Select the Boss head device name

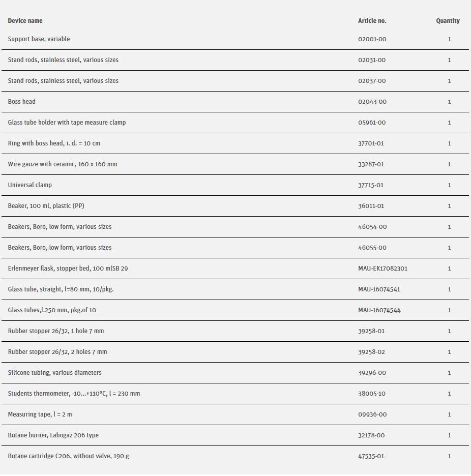tap(22, 102)
